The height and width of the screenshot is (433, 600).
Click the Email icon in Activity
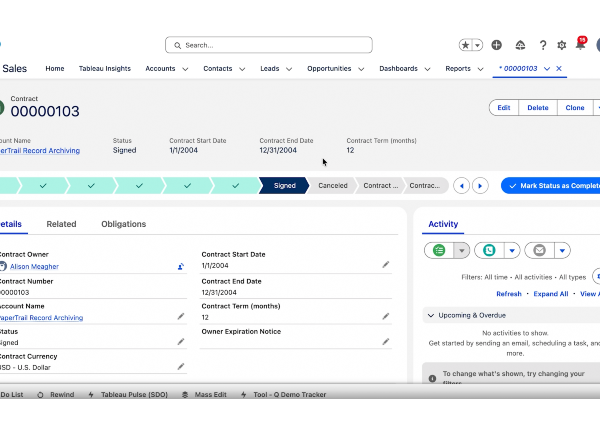tap(539, 251)
